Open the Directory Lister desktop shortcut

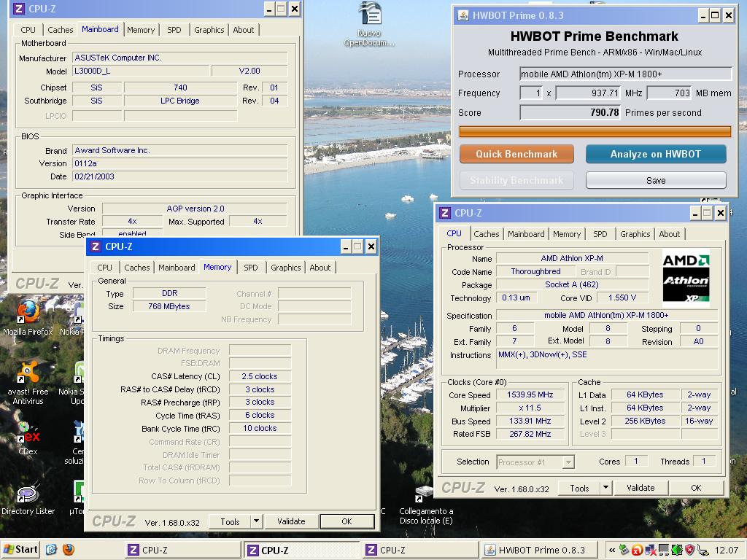pyautogui.click(x=28, y=499)
